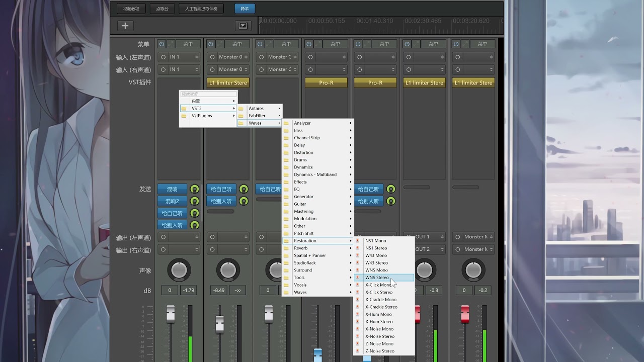Click the blue 羚羊 button
The height and width of the screenshot is (362, 644).
click(x=245, y=9)
